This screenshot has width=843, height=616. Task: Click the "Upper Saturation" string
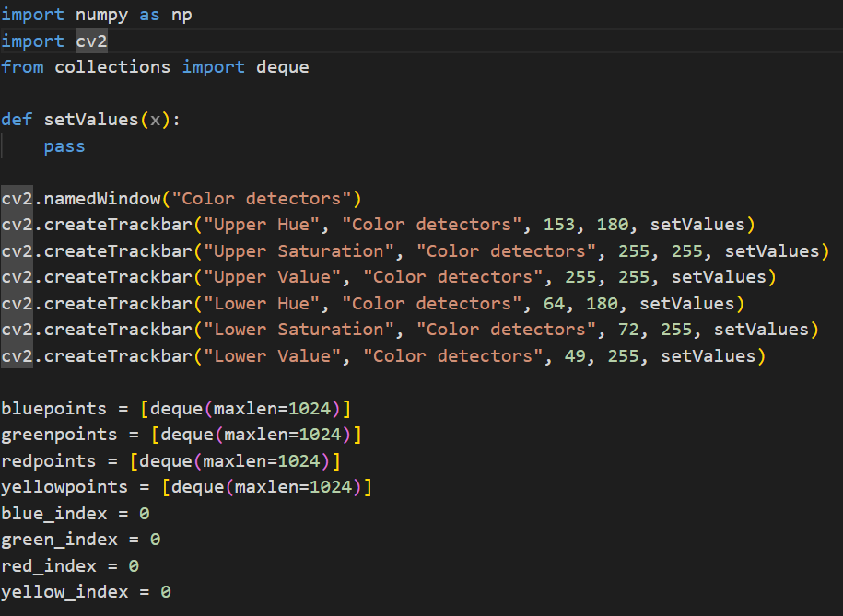299,251
